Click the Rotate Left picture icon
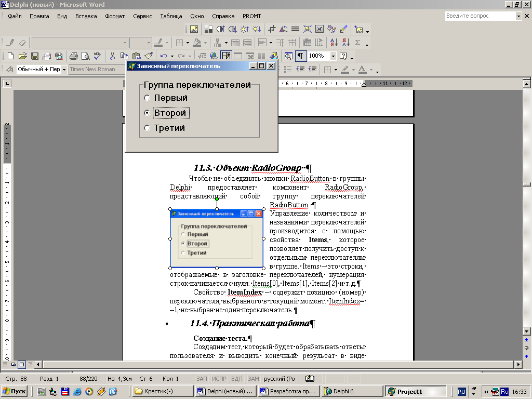The width and height of the screenshot is (532, 399). click(283, 29)
